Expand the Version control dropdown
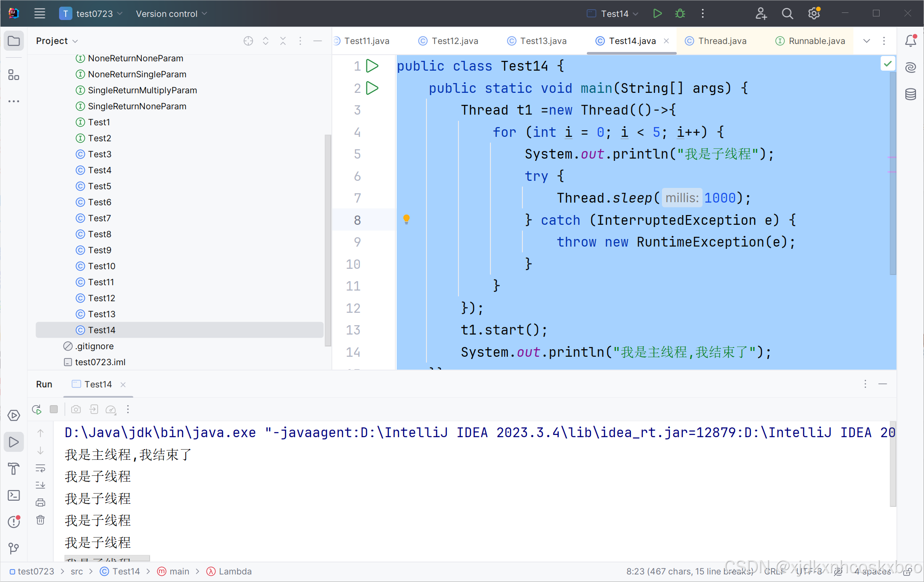The width and height of the screenshot is (924, 582). coord(171,14)
